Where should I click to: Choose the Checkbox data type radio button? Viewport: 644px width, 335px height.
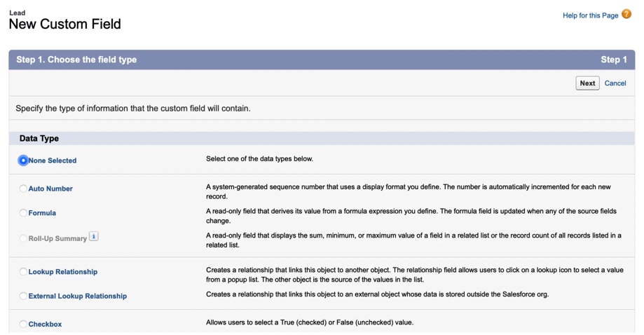23,324
